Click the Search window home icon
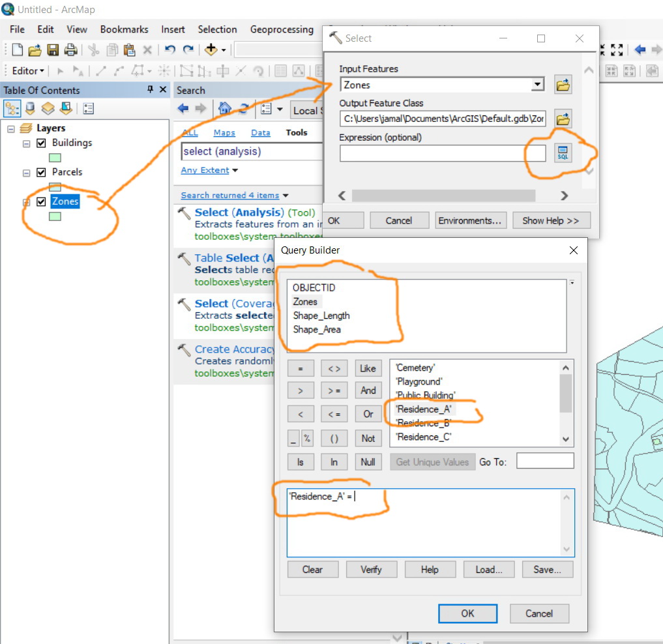The image size is (663, 644). [224, 109]
